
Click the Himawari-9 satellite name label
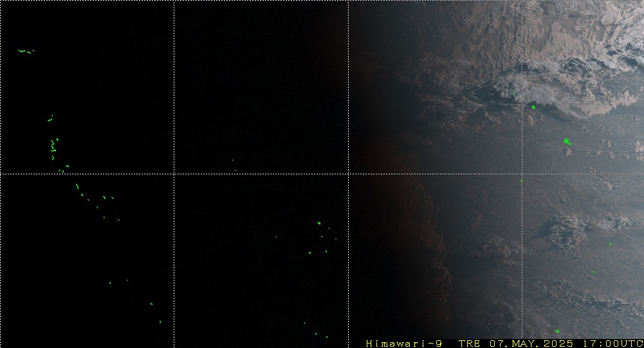[404, 343]
